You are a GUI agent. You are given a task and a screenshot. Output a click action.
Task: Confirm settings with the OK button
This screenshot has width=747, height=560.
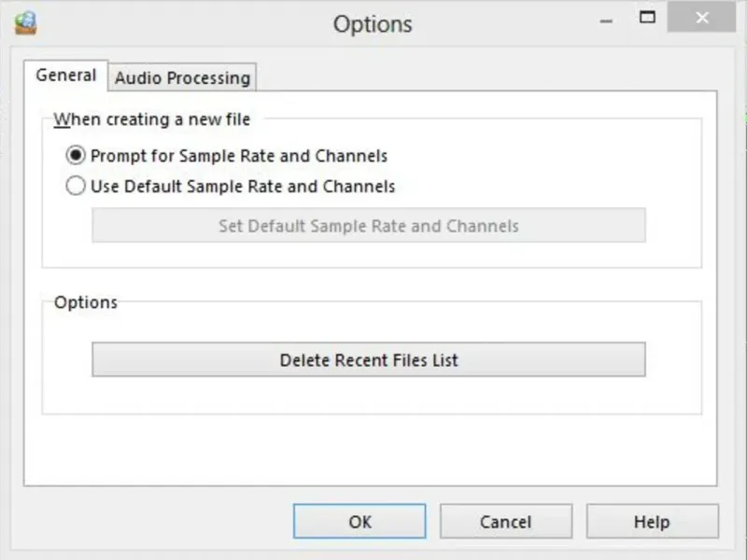(x=359, y=522)
